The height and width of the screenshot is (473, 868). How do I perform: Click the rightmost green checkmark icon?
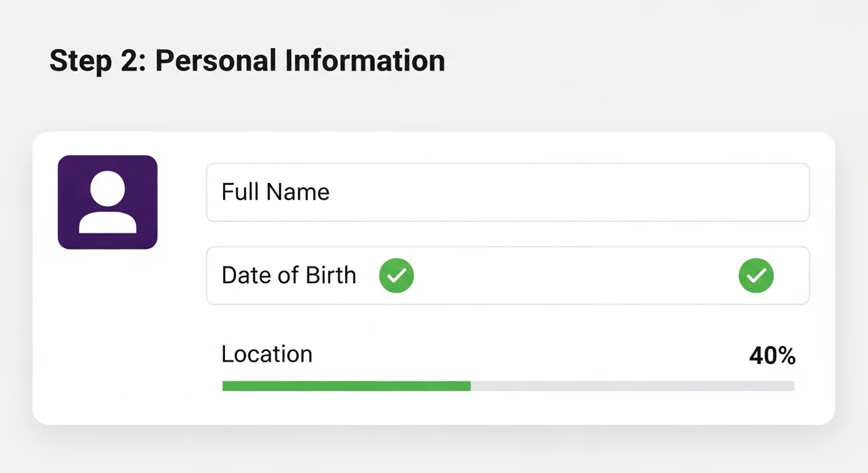(756, 276)
